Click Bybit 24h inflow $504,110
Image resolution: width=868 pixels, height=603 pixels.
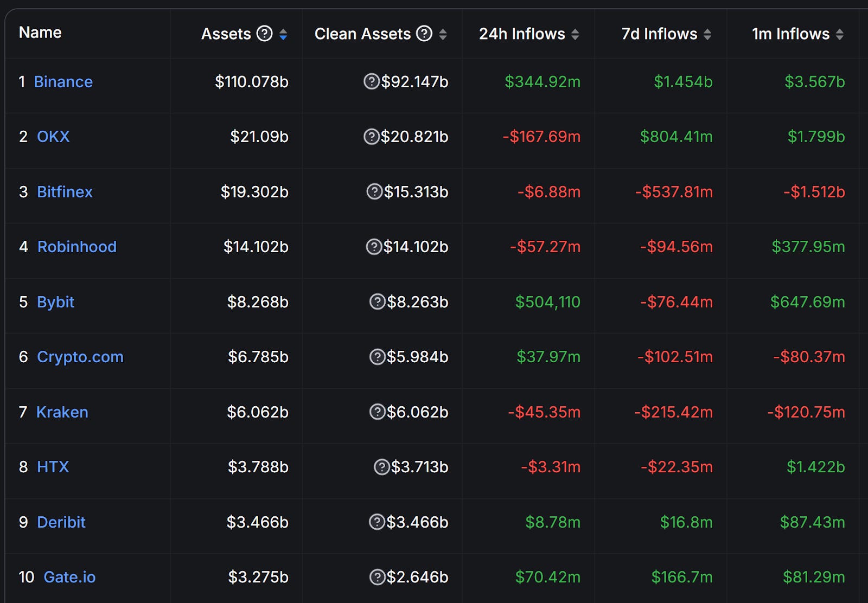(548, 302)
